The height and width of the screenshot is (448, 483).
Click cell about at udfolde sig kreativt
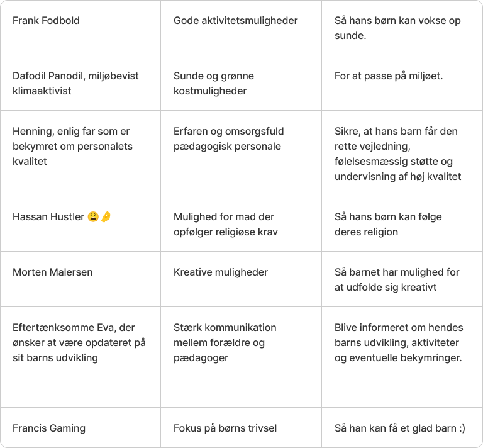point(402,279)
